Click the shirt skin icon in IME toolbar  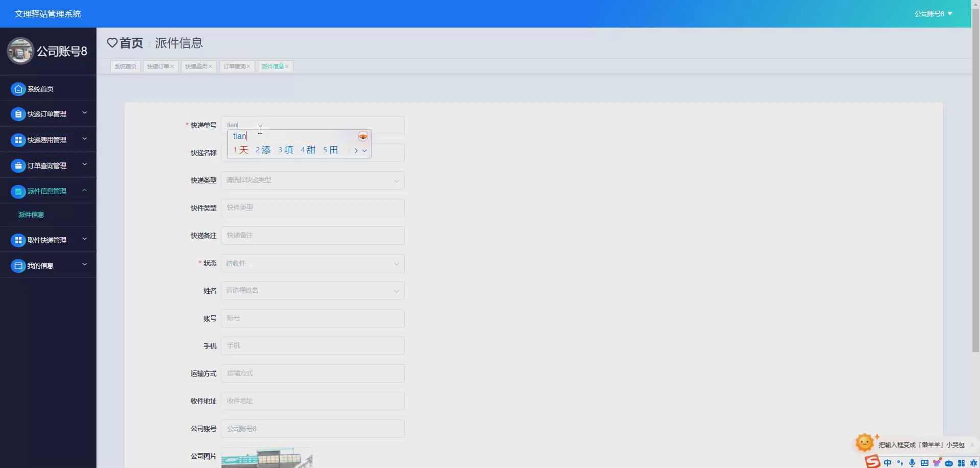coord(937,463)
